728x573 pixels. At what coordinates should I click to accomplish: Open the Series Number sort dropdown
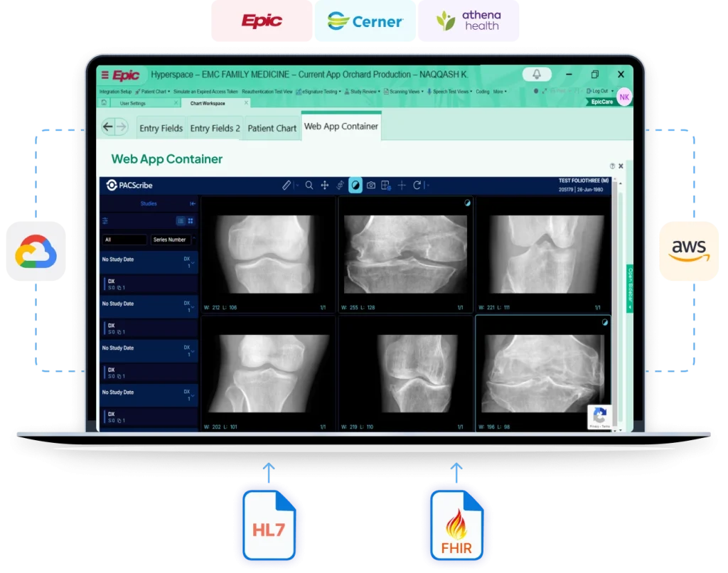[172, 240]
